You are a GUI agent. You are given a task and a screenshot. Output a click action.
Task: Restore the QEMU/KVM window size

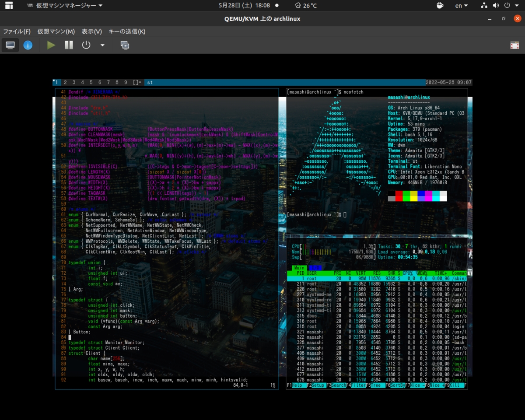(504, 19)
